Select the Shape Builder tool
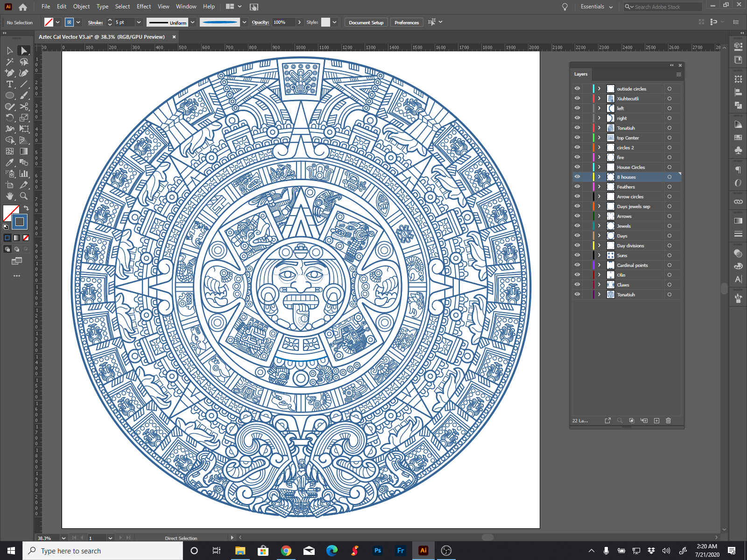The height and width of the screenshot is (560, 747). point(10,140)
